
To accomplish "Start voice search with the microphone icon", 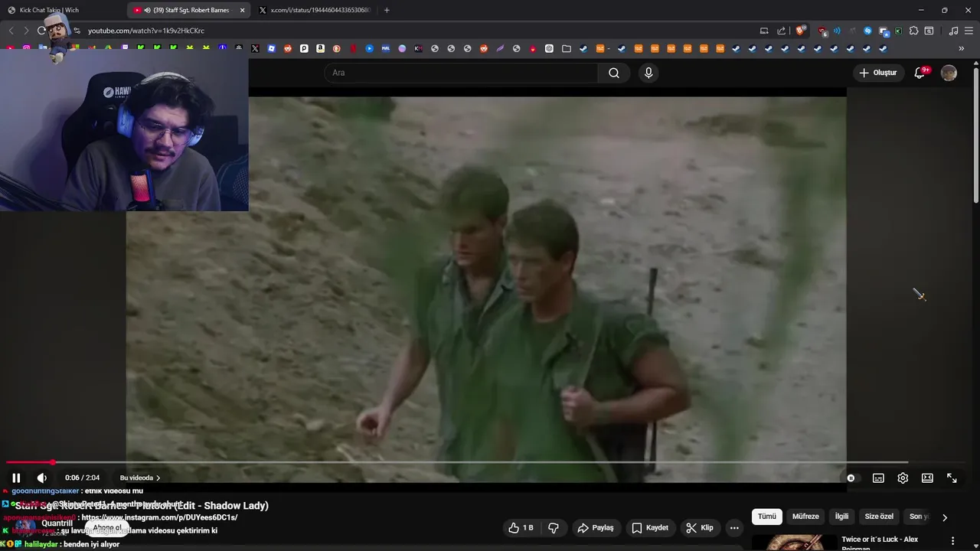I will [648, 73].
